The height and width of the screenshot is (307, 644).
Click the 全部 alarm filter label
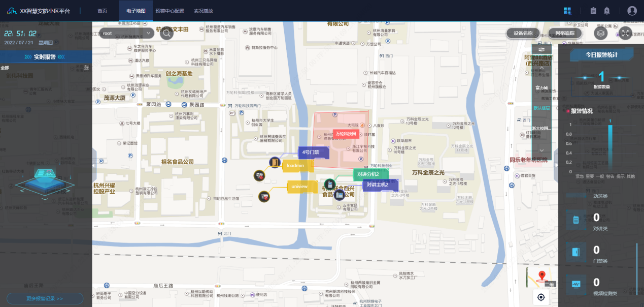point(5,68)
